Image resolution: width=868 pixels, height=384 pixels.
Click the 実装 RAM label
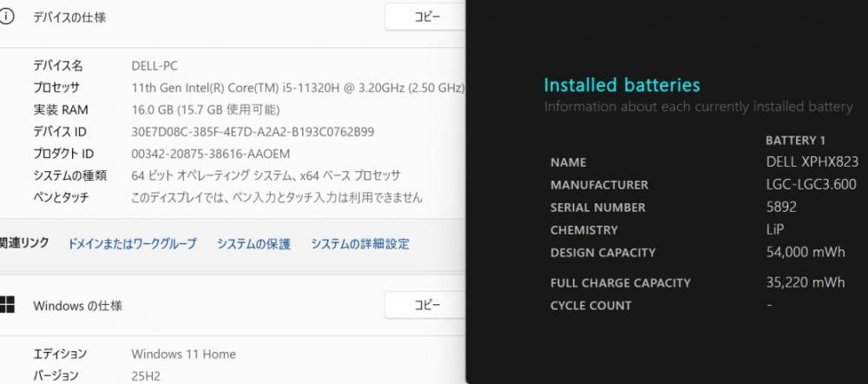(x=61, y=109)
